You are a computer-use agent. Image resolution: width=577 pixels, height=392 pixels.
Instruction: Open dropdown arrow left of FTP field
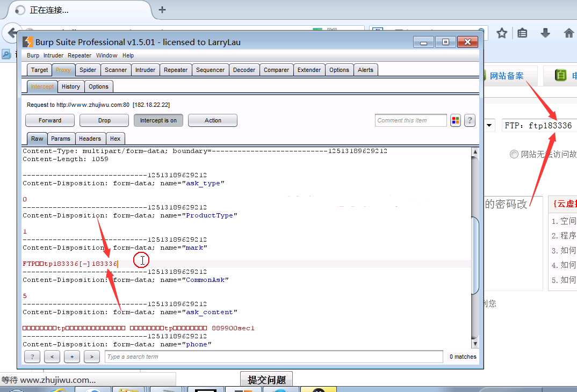point(489,126)
